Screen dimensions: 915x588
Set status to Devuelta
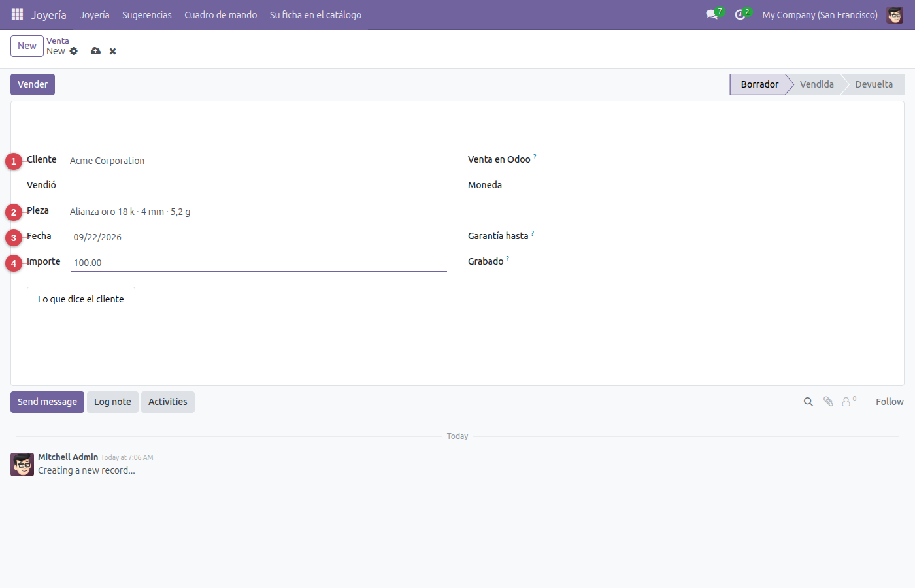coord(874,84)
